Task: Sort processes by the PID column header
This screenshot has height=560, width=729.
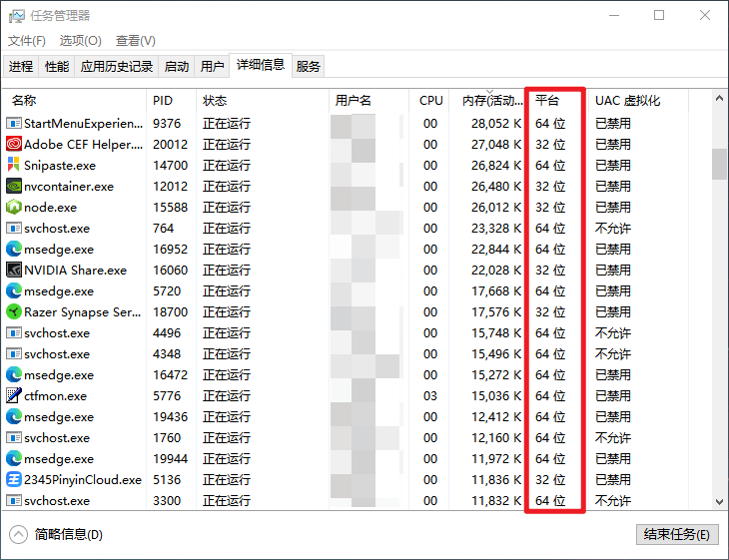Action: [163, 101]
